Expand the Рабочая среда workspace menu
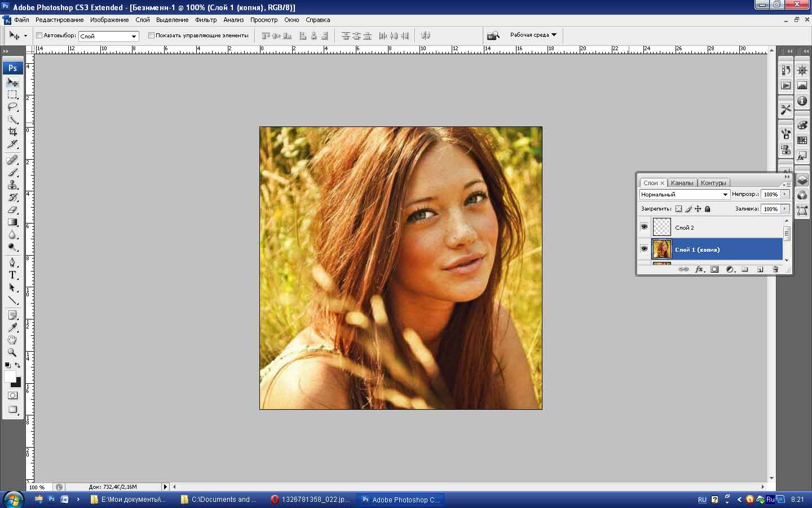The image size is (812, 508). coord(533,35)
